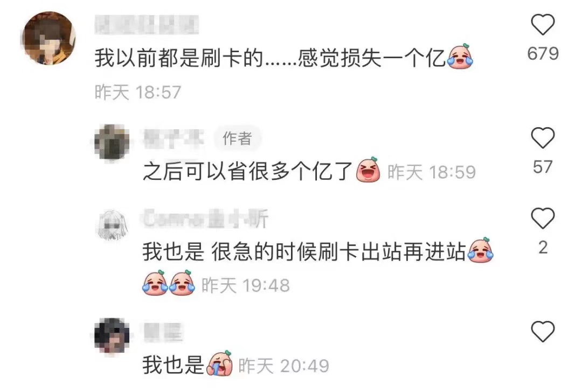This screenshot has height=392, width=582.
Task: Click the 679 like count
Action: (543, 54)
